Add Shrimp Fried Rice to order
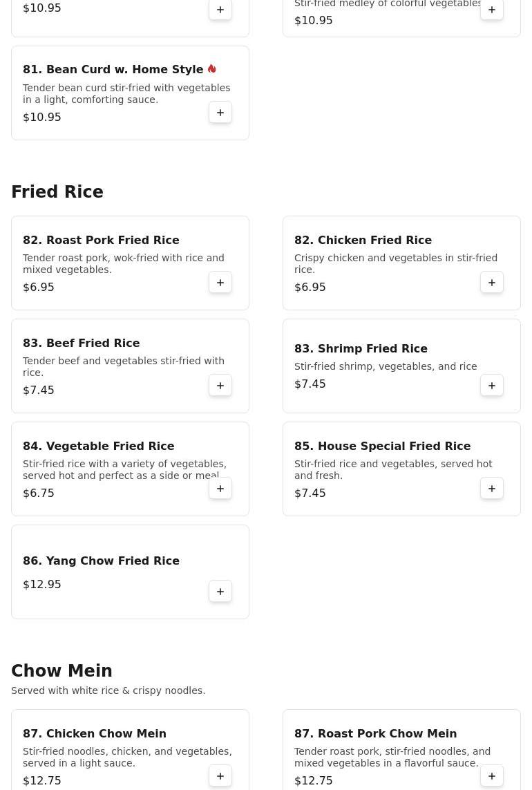The image size is (532, 790). [492, 386]
